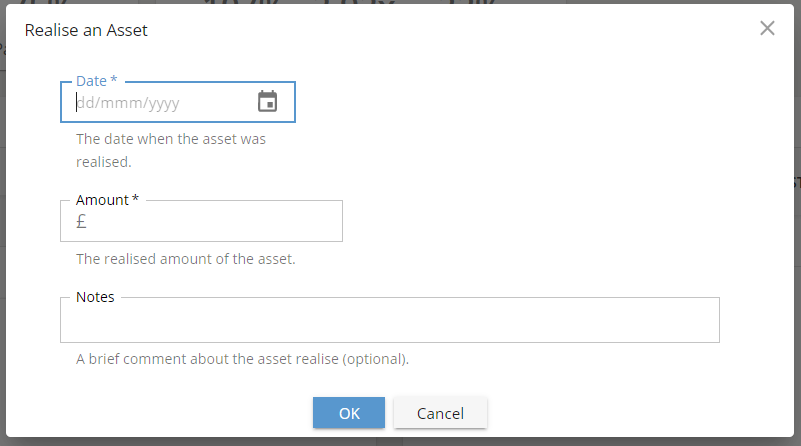Click the Date field label
The width and height of the screenshot is (801, 446).
click(x=91, y=81)
